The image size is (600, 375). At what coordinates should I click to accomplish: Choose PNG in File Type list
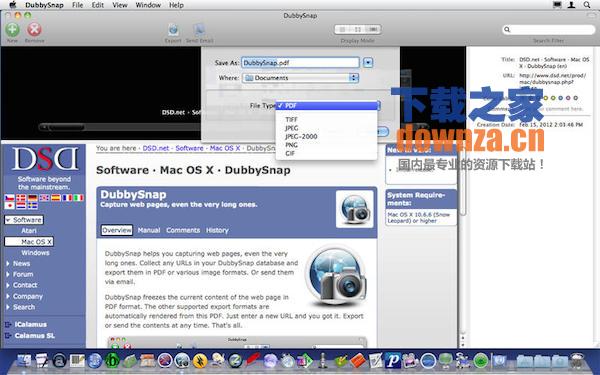pyautogui.click(x=326, y=145)
